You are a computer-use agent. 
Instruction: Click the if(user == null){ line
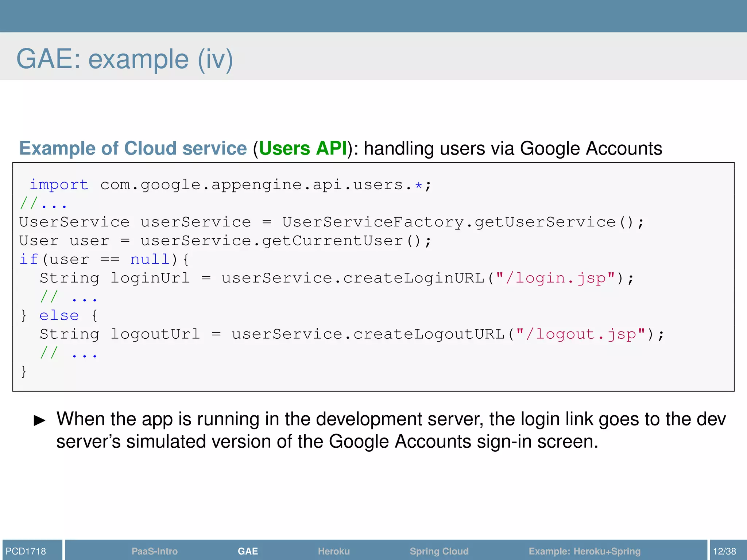tap(104, 259)
